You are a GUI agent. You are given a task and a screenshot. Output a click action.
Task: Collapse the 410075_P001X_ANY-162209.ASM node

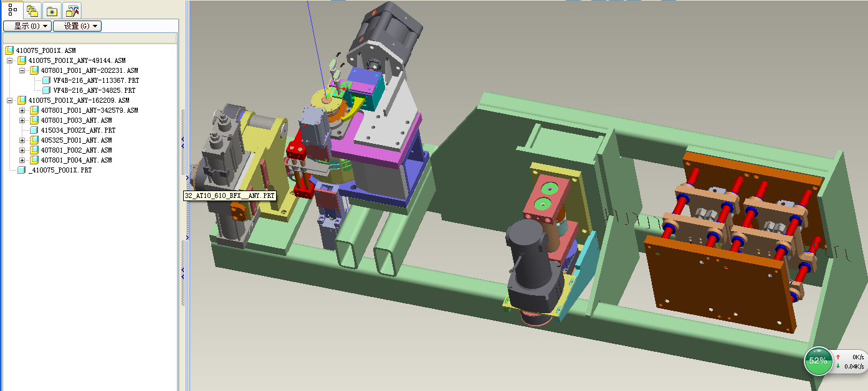click(x=9, y=100)
